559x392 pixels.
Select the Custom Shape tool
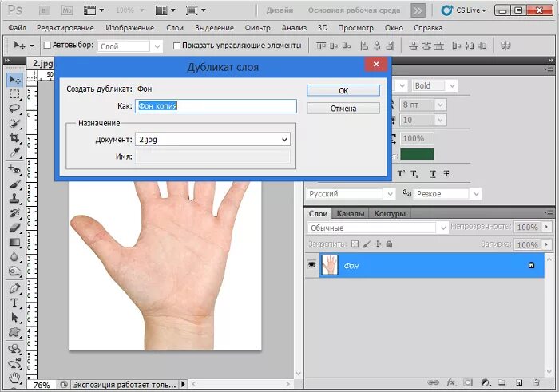[14, 332]
